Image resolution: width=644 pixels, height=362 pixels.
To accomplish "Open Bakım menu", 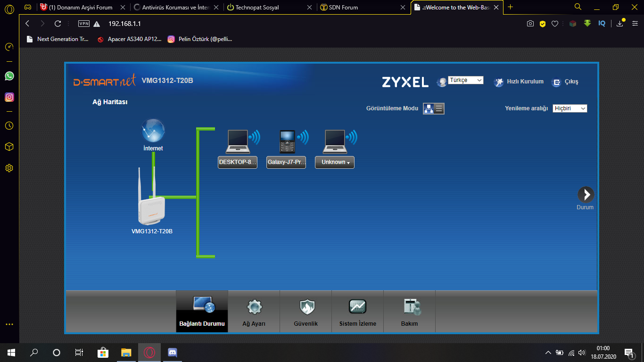I will click(410, 312).
